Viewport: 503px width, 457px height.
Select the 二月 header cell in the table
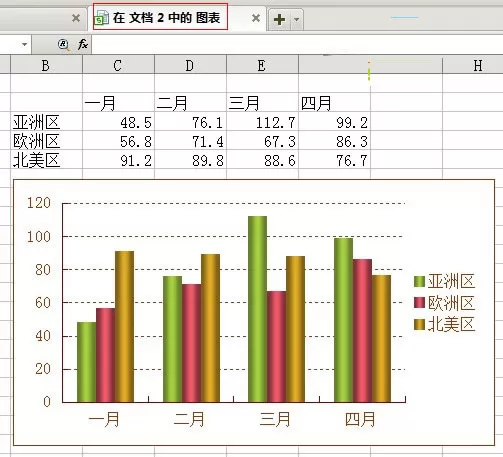pyautogui.click(x=190, y=102)
